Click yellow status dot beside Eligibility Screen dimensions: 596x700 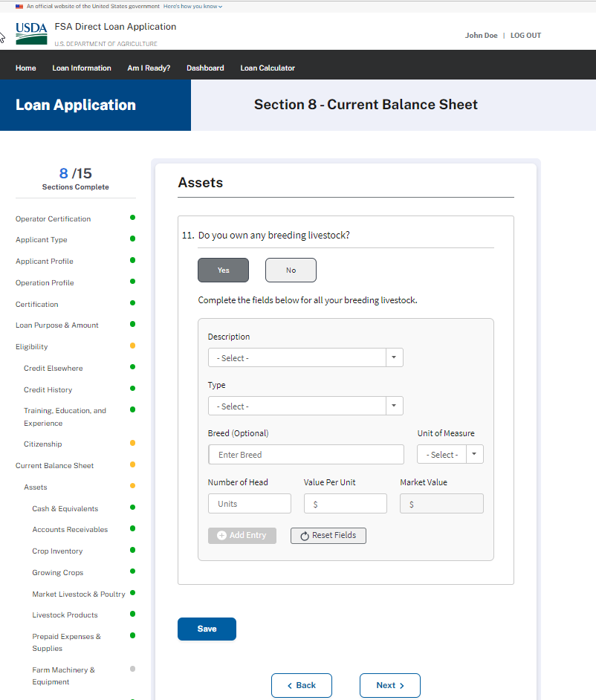pyautogui.click(x=132, y=346)
